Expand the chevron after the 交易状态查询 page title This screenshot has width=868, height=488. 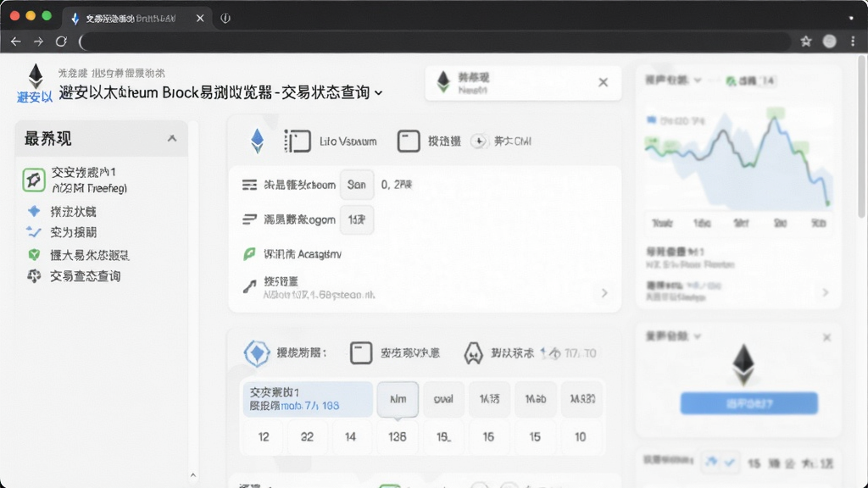click(x=379, y=93)
